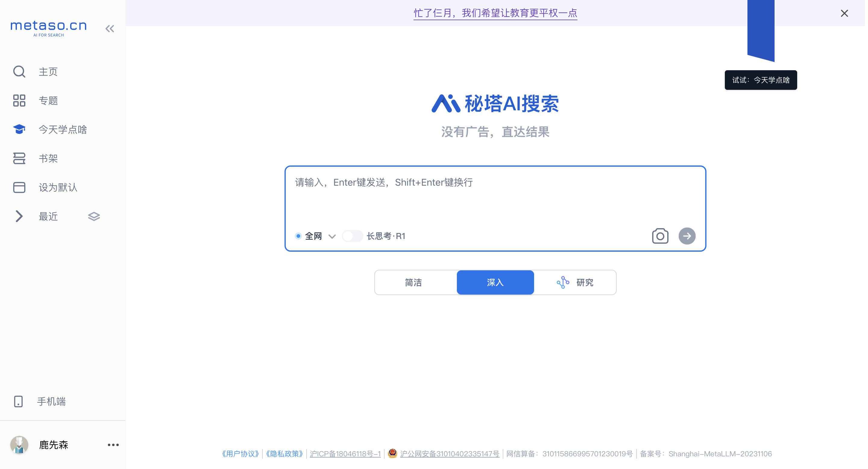Click the 鹿先森 user avatar
Image resolution: width=868 pixels, height=469 pixels.
(19, 445)
